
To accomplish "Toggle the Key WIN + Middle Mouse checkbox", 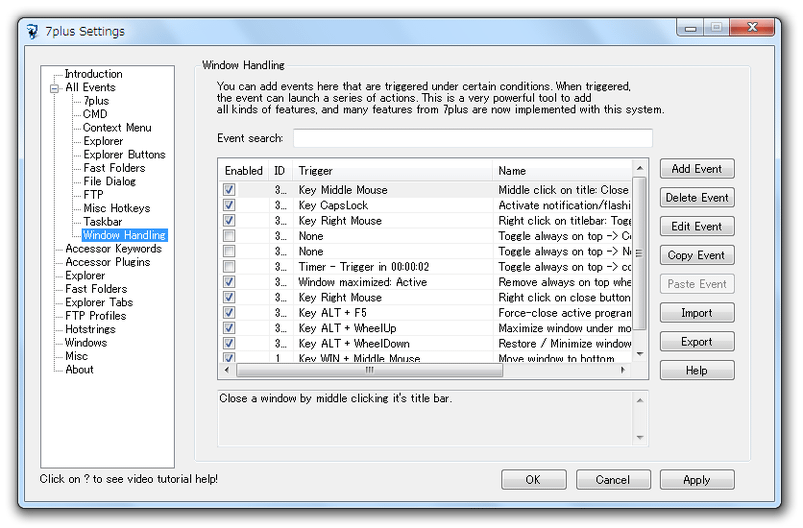I will pyautogui.click(x=229, y=358).
